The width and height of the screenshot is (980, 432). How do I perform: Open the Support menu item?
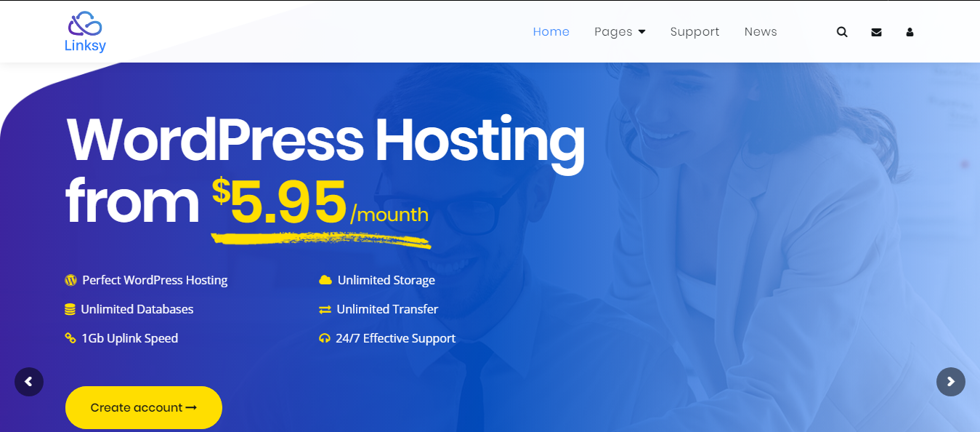(694, 32)
